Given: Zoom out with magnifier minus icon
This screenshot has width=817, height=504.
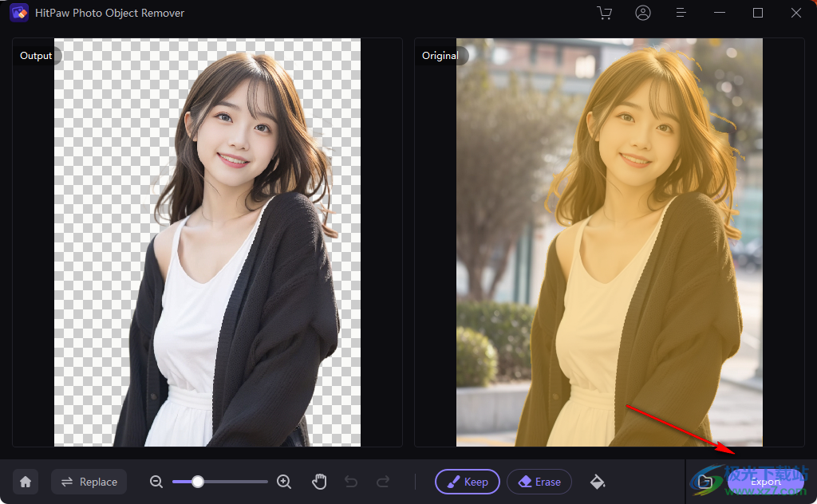Looking at the screenshot, I should pos(156,482).
